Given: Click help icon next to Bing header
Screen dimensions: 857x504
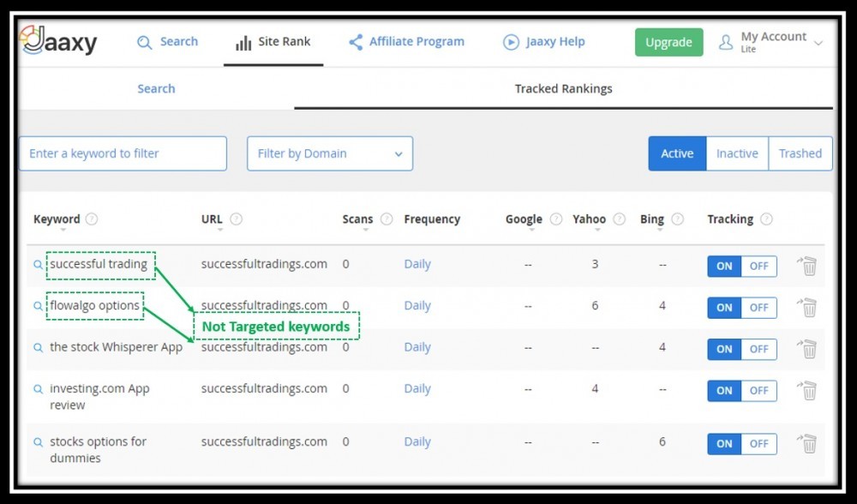Looking at the screenshot, I should click(x=678, y=219).
